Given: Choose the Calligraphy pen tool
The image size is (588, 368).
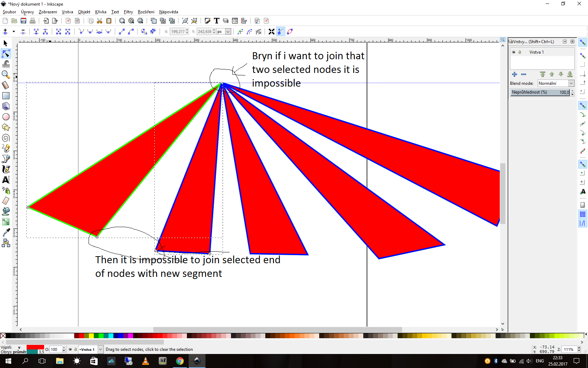Looking at the screenshot, I should 6,169.
